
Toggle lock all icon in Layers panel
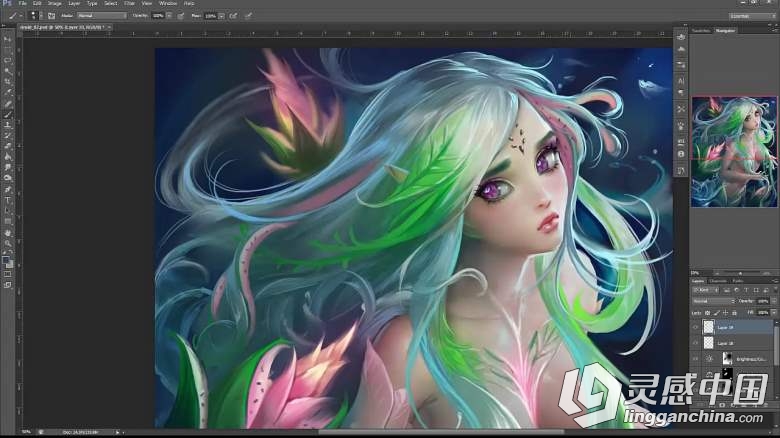click(x=734, y=313)
